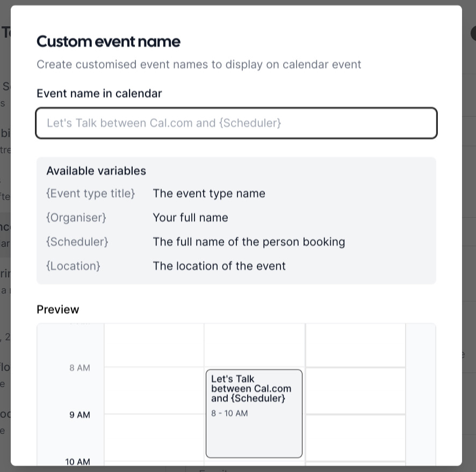Image resolution: width=476 pixels, height=472 pixels.
Task: Select the {Location} variable
Action: click(x=73, y=266)
